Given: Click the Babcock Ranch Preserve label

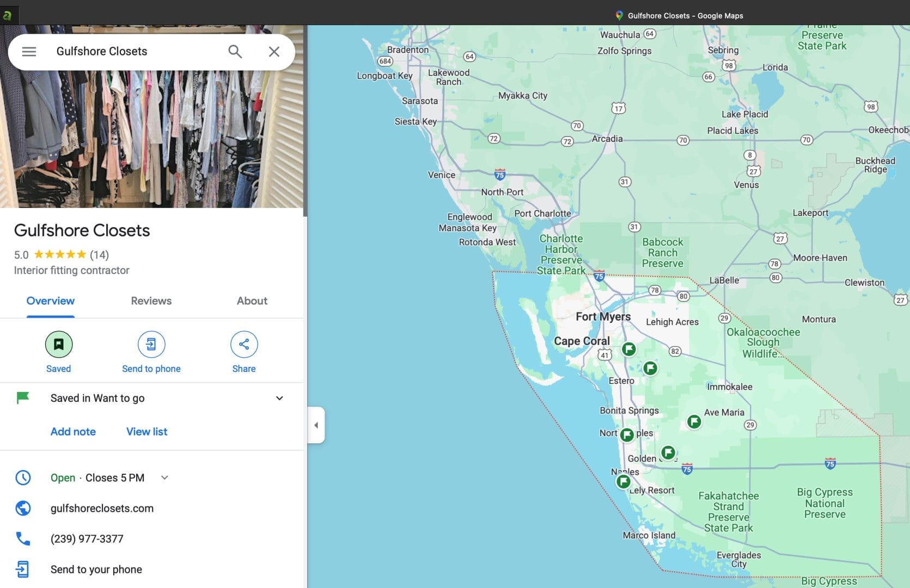Looking at the screenshot, I should tap(663, 253).
